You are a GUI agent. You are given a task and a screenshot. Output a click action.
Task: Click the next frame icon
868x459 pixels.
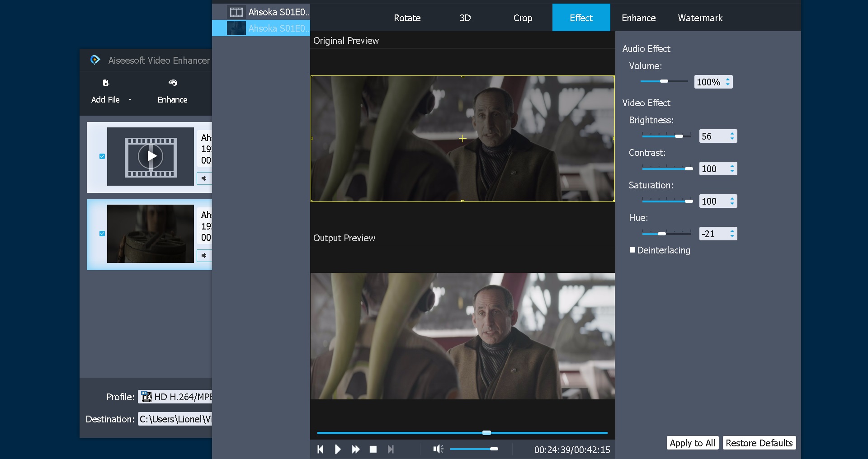pos(391,449)
